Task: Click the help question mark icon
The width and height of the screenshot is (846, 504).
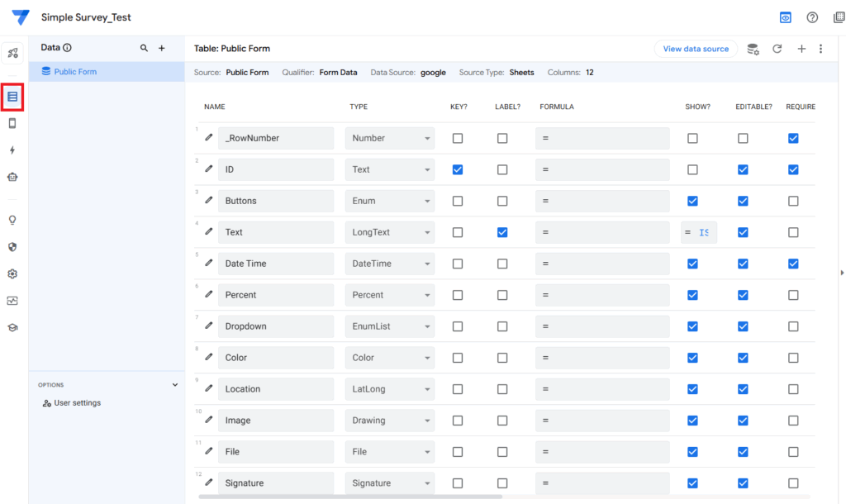Action: point(811,17)
